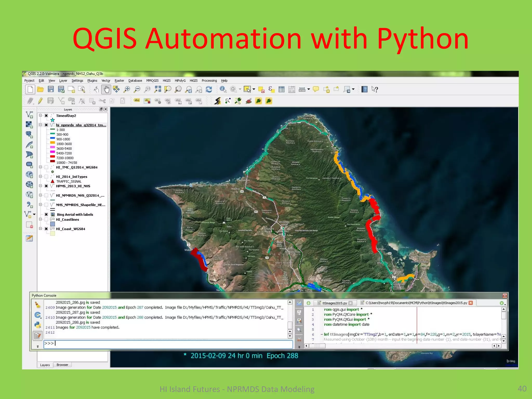532x399 pixels.
Task: Enable HI_TMC_Q12014_WGS84 layer checkbox
Action: click(x=46, y=167)
